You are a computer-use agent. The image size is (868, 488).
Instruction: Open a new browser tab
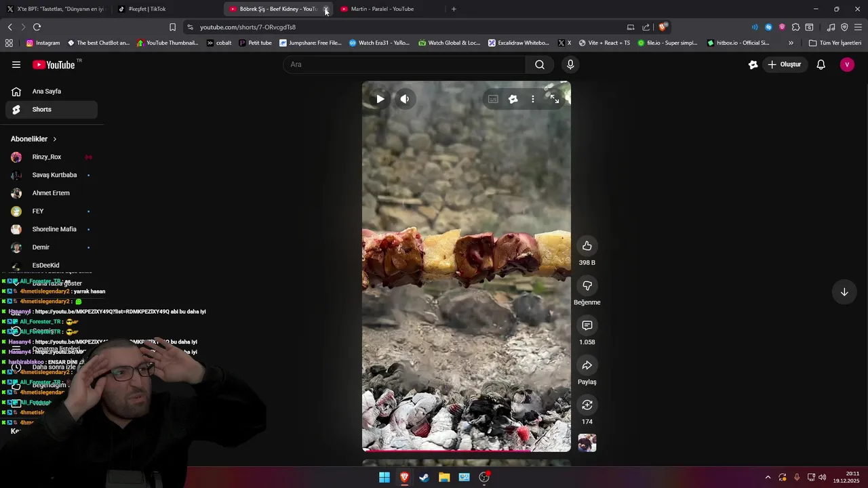[454, 9]
